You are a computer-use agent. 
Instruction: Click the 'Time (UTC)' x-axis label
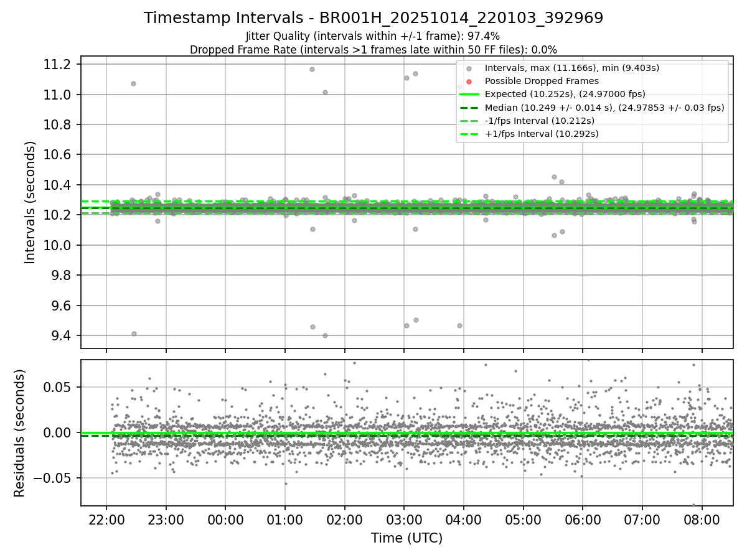[x=407, y=538]
